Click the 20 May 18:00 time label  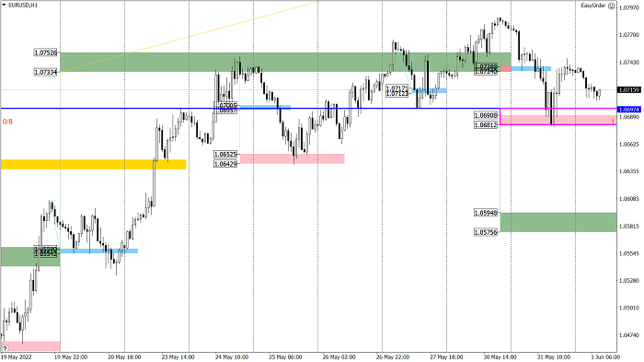(x=124, y=357)
